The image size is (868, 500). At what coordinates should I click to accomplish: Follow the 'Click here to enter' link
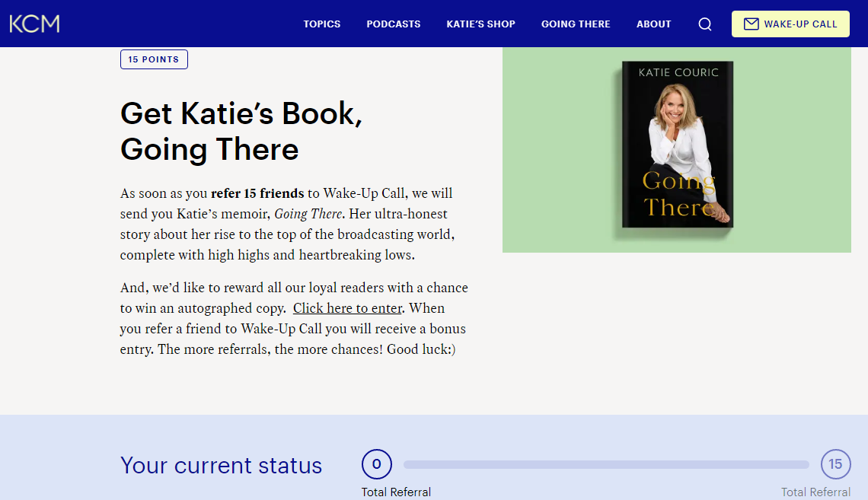pos(348,308)
